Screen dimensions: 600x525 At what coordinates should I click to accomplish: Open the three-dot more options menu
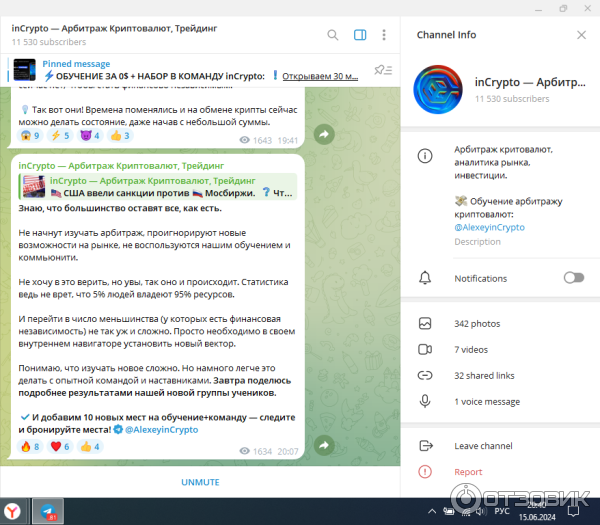point(386,35)
